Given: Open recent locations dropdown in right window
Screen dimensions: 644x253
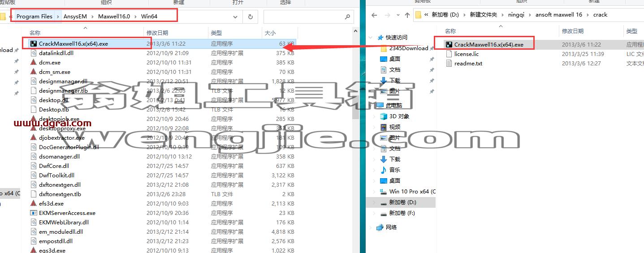Looking at the screenshot, I should tap(398, 15).
